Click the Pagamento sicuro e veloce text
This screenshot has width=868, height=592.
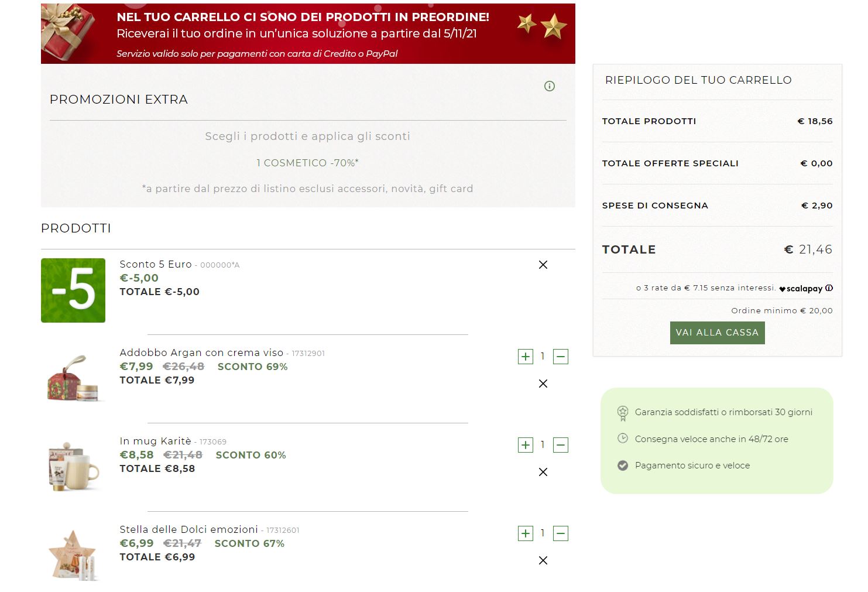(x=692, y=466)
